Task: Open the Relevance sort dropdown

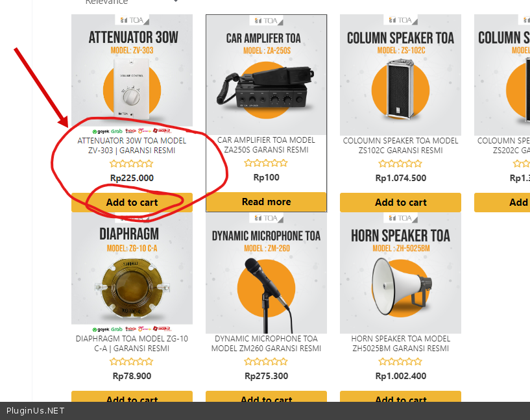Action: [132, 2]
